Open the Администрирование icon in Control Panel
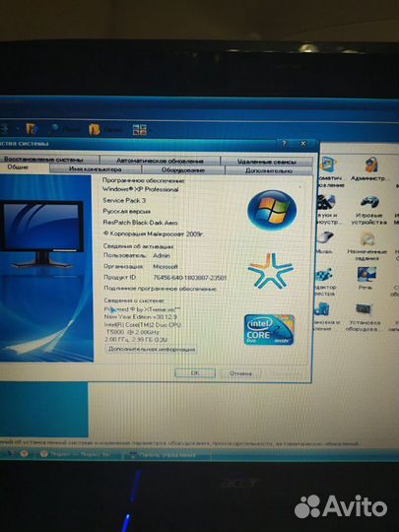399x532 pixels. click(x=371, y=165)
